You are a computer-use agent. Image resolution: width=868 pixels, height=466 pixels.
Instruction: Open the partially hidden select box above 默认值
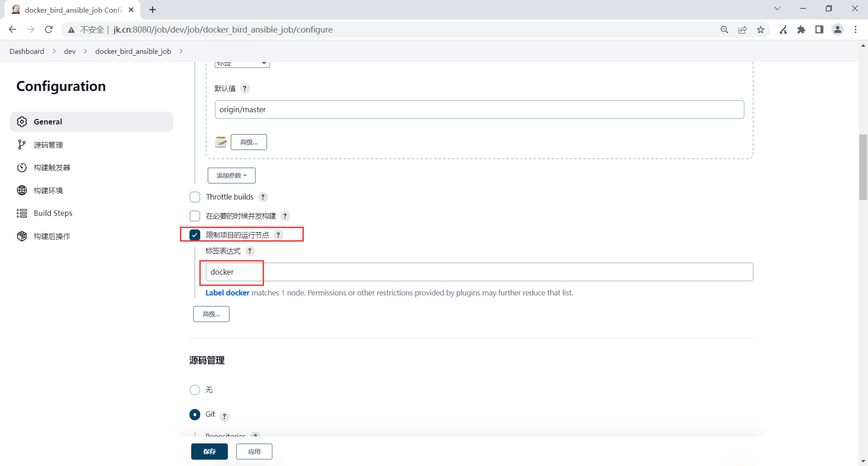tap(242, 64)
